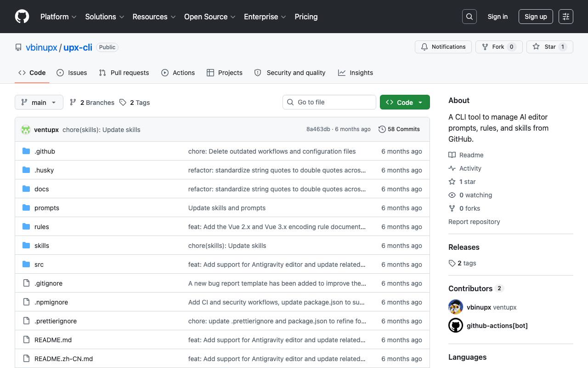The width and height of the screenshot is (588, 368).
Task: Open appearance settings icon next to Sign up
Action: click(x=566, y=17)
